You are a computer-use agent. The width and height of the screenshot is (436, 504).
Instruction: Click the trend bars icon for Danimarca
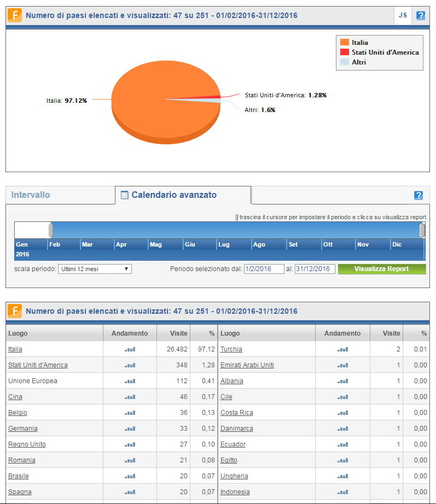342,429
